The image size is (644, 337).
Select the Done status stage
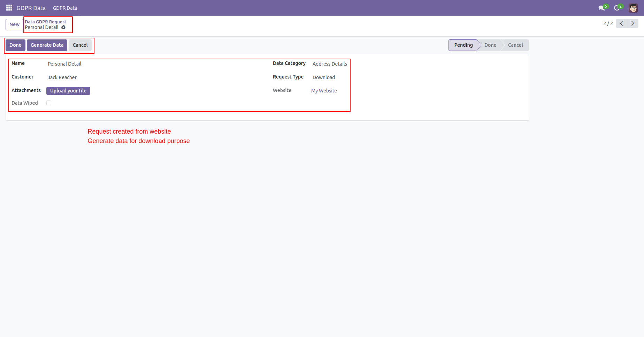490,45
